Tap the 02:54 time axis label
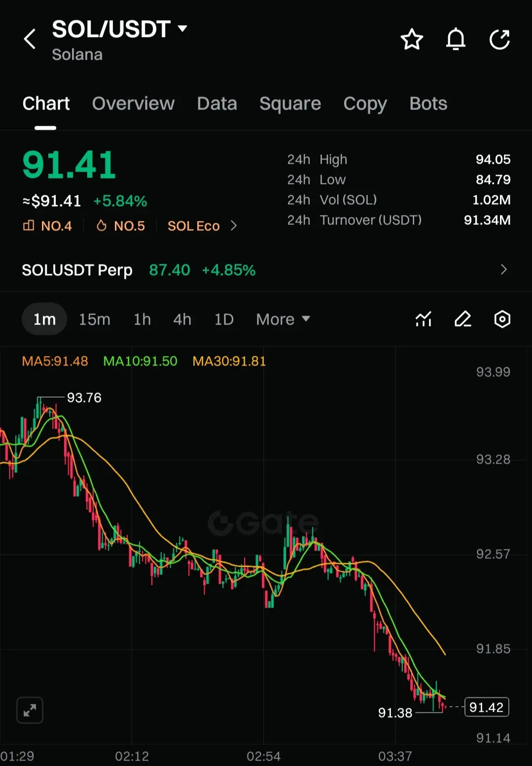532x766 pixels. (x=263, y=756)
